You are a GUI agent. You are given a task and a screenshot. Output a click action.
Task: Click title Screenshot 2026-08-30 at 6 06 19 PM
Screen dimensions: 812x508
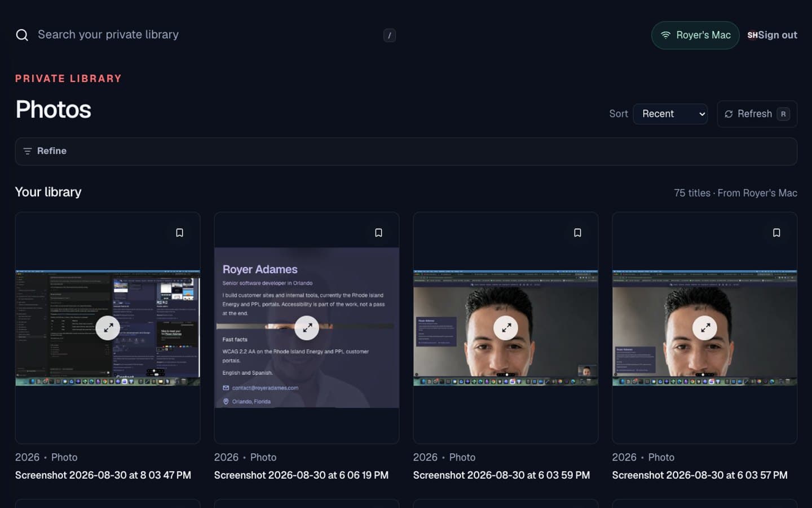pos(301,475)
